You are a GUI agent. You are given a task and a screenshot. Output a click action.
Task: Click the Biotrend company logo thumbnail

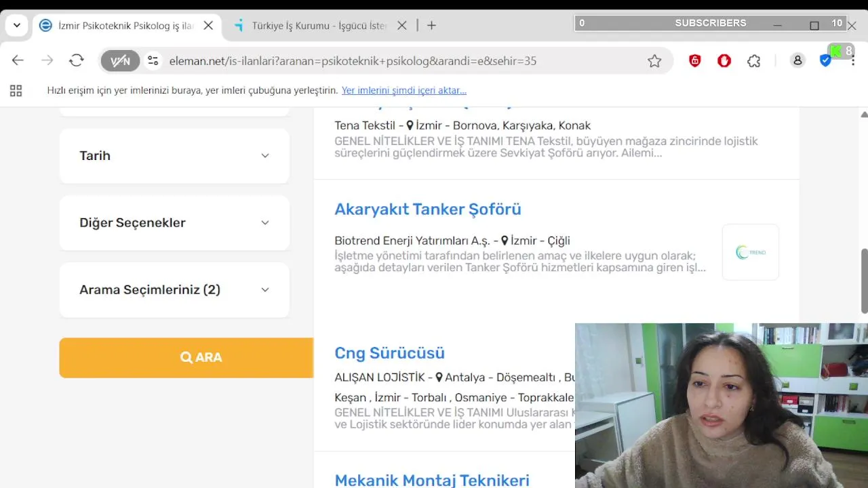[751, 252]
